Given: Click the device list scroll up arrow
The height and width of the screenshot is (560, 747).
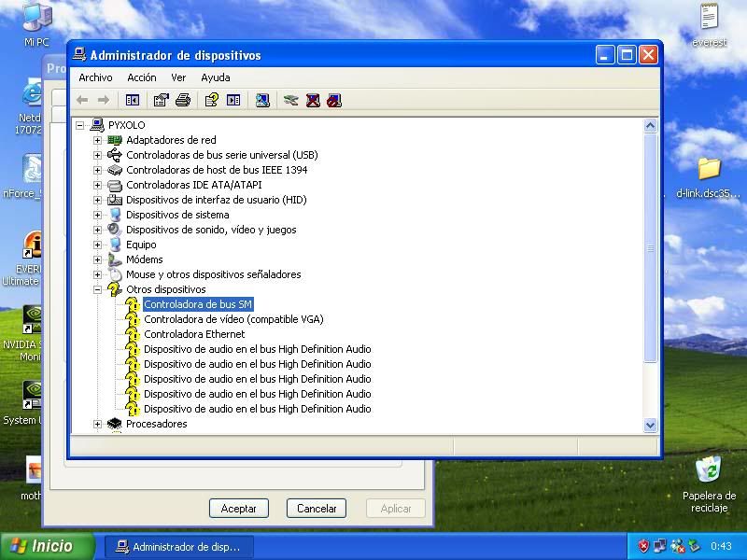Looking at the screenshot, I should click(x=650, y=126).
